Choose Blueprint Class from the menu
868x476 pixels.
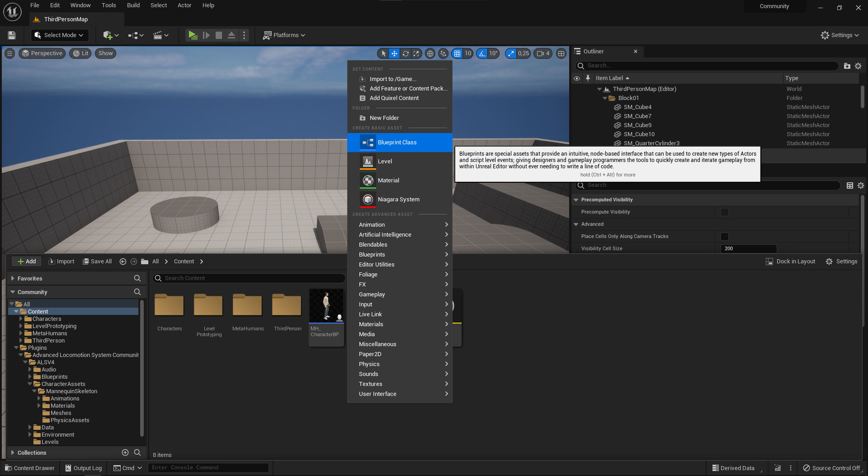pos(400,143)
